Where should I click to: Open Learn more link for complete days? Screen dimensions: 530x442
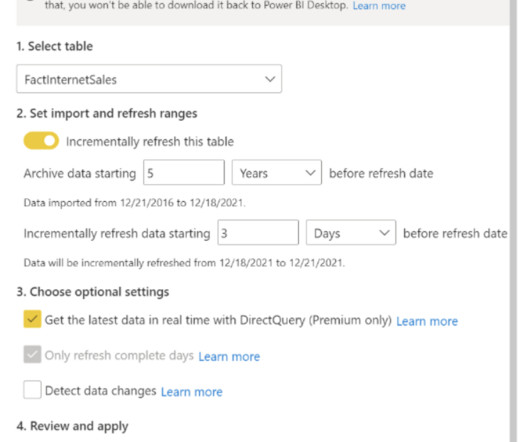pyautogui.click(x=229, y=357)
